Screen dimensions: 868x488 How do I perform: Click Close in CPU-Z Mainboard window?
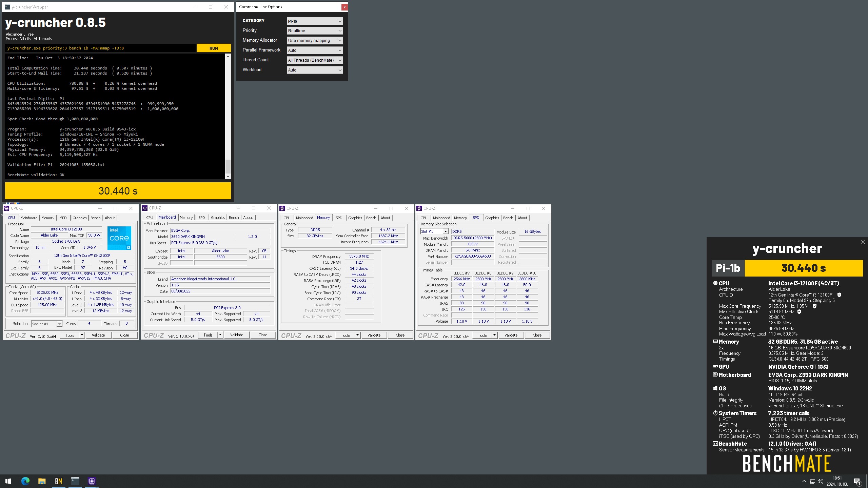tap(263, 335)
